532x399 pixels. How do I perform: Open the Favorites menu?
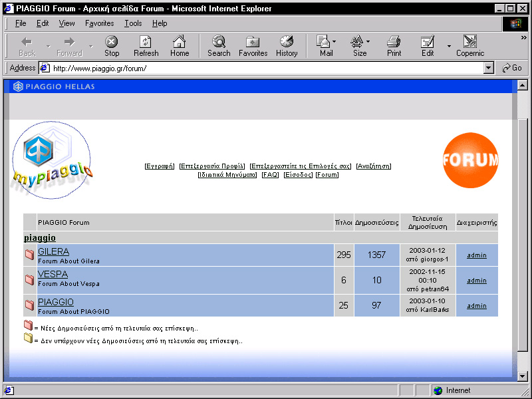coord(99,23)
